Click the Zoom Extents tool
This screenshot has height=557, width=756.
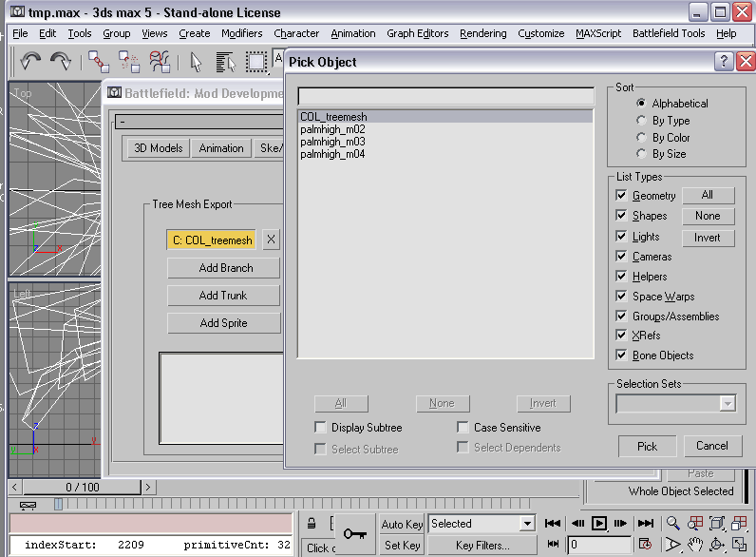point(717,523)
